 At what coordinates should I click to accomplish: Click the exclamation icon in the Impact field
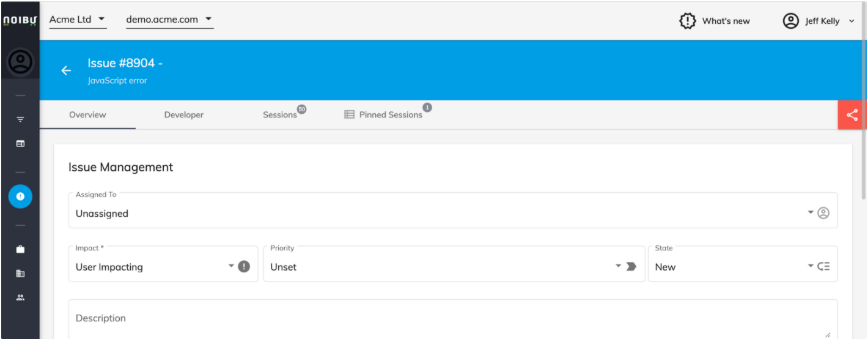point(244,266)
